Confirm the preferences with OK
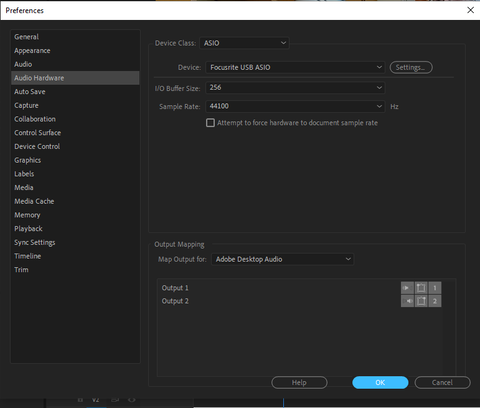The height and width of the screenshot is (408, 480). (x=380, y=382)
